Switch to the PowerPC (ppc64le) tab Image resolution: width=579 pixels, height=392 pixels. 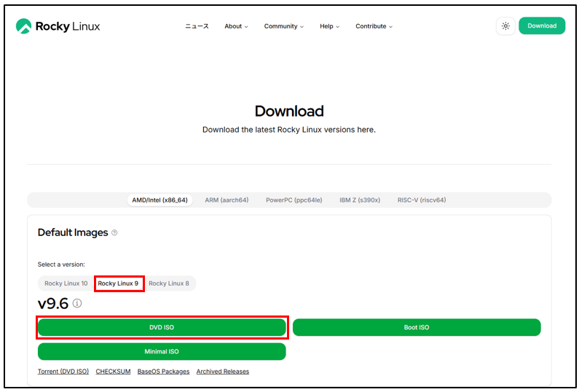click(294, 200)
